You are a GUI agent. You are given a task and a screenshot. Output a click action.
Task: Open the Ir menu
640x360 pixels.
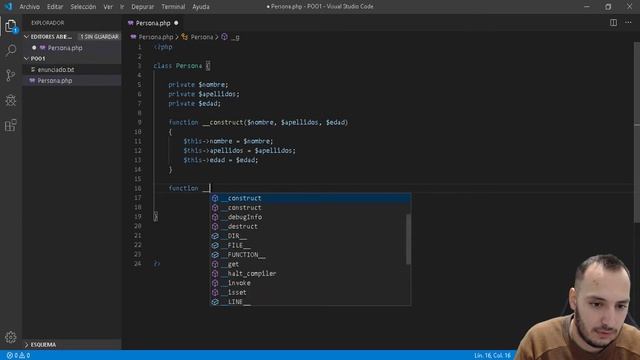pos(122,7)
